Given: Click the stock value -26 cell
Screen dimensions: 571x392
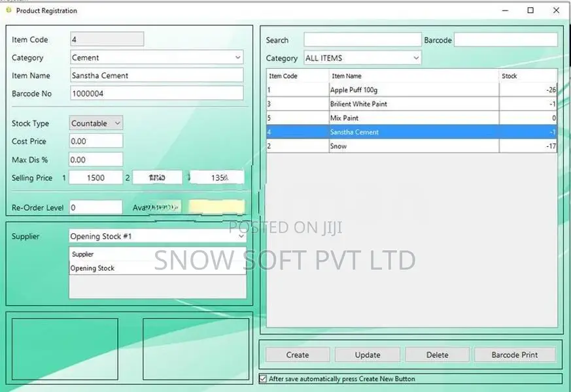Looking at the screenshot, I should point(528,90).
